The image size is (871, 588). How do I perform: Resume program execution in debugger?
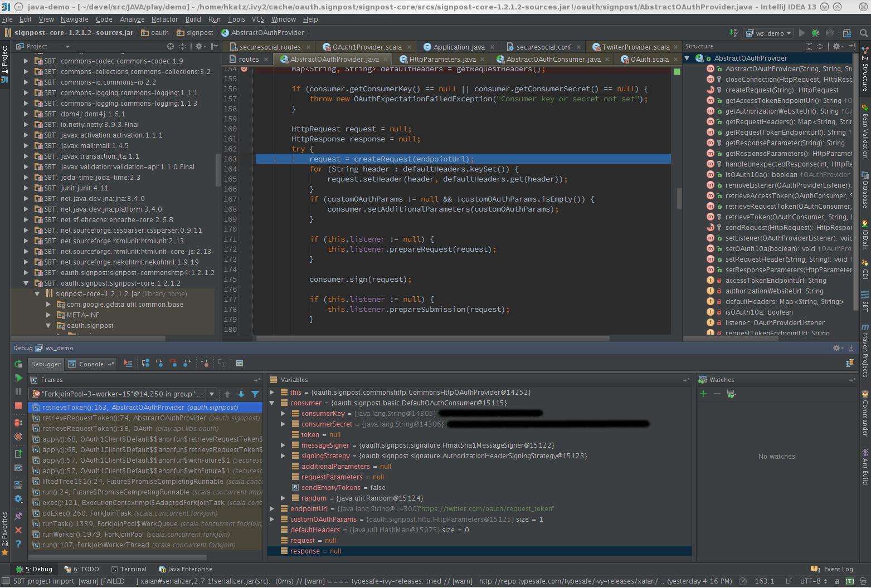(18, 378)
